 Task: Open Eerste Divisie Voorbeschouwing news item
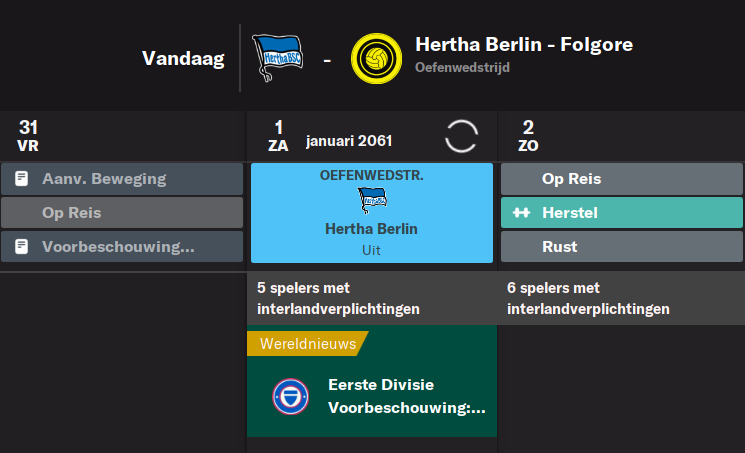point(372,396)
